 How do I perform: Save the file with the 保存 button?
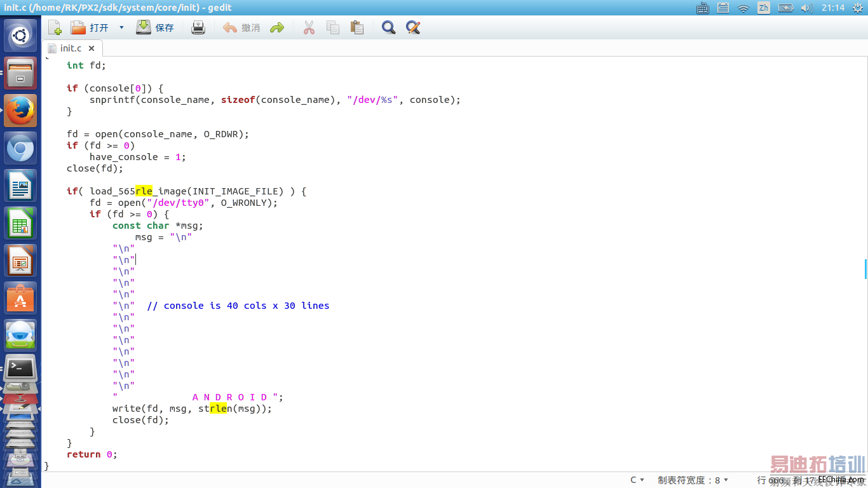[x=155, y=27]
